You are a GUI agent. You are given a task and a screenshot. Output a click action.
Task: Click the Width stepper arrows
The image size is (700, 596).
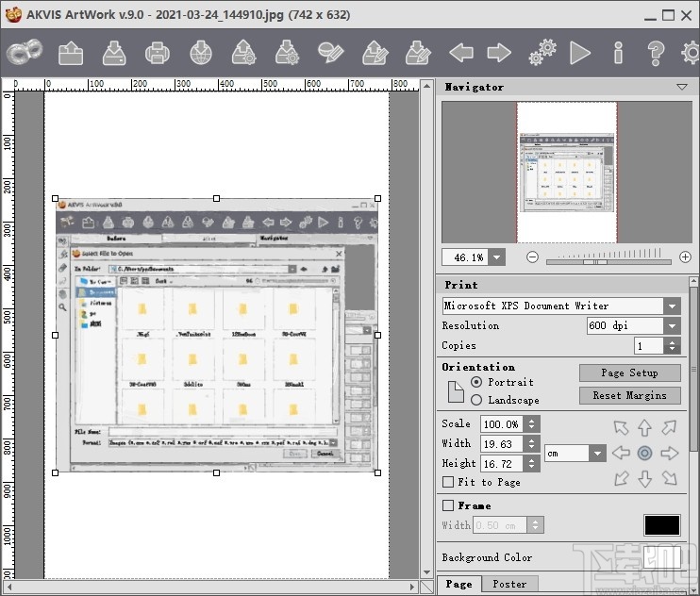[x=531, y=443]
